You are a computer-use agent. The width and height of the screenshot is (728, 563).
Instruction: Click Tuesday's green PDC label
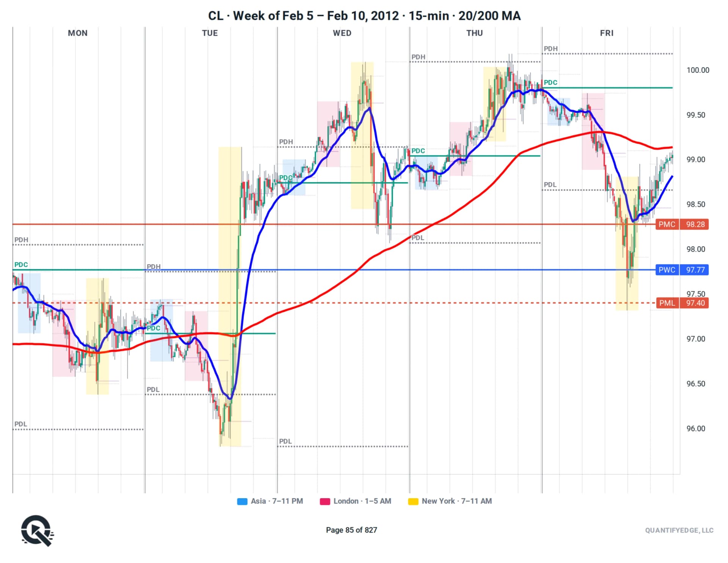click(x=154, y=328)
